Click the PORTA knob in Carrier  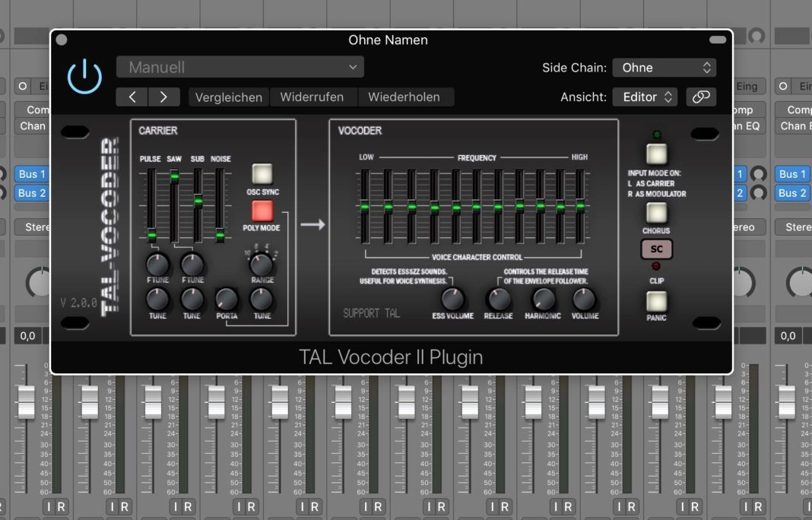click(x=227, y=299)
